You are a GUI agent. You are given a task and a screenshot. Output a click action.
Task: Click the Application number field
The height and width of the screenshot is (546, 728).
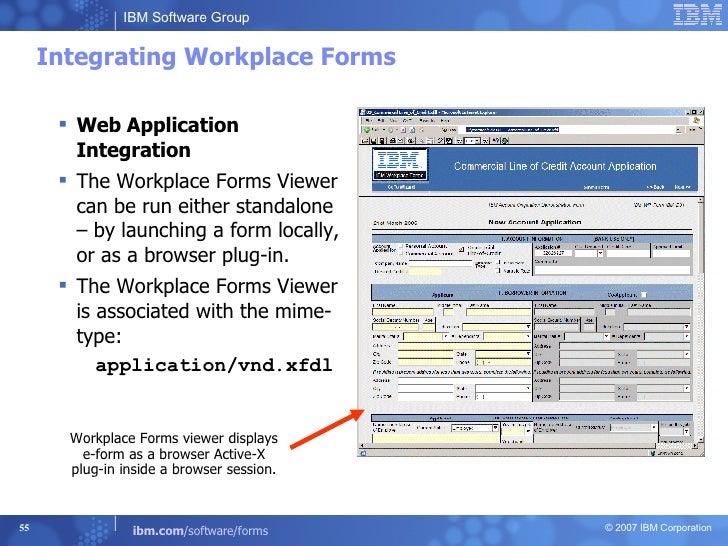pos(553,253)
